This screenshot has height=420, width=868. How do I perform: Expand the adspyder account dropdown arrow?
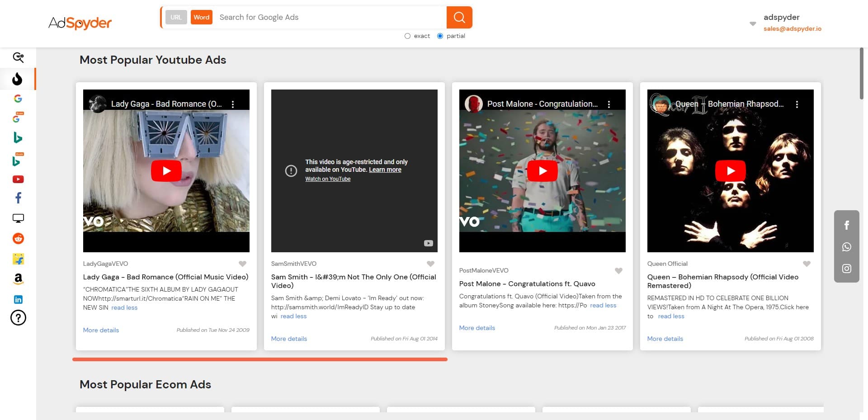[x=752, y=24]
